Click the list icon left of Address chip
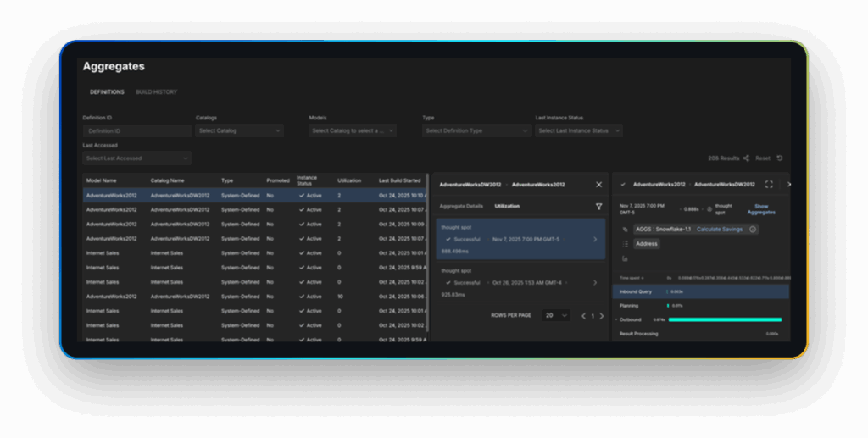The image size is (868, 438). coord(625,244)
